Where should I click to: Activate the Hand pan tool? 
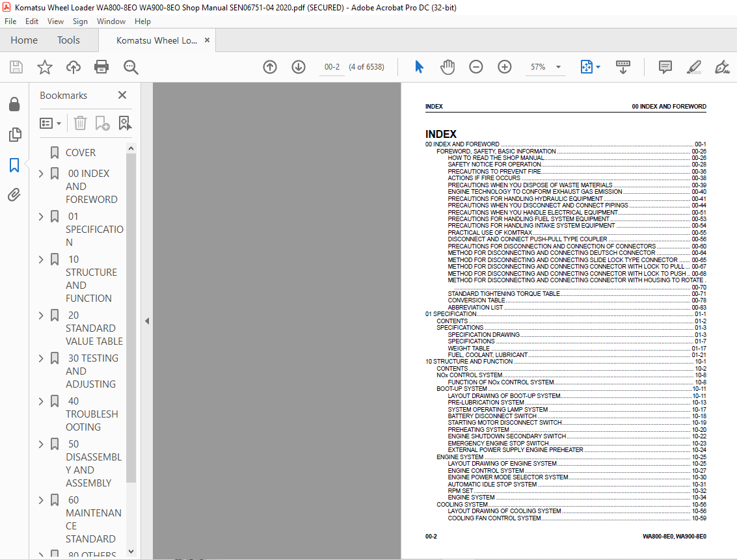(x=448, y=67)
